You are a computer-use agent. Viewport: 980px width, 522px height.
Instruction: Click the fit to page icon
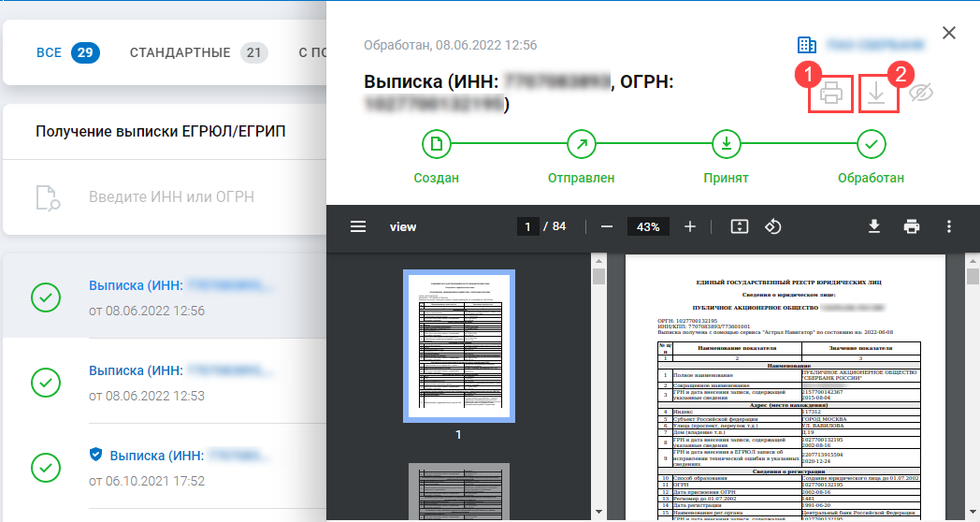(x=740, y=226)
